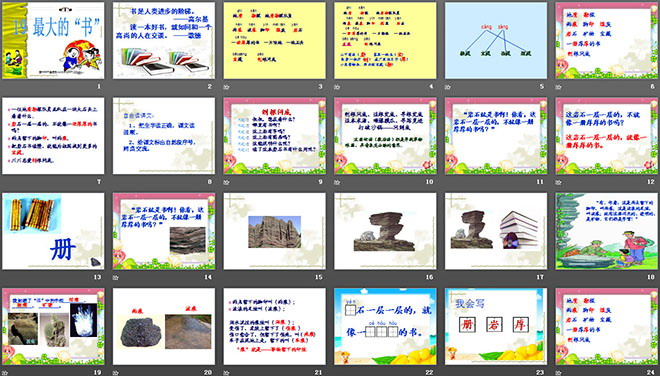Select yellow vocabulary slide 3
Screen dimensions: 660x376
(x=274, y=40)
